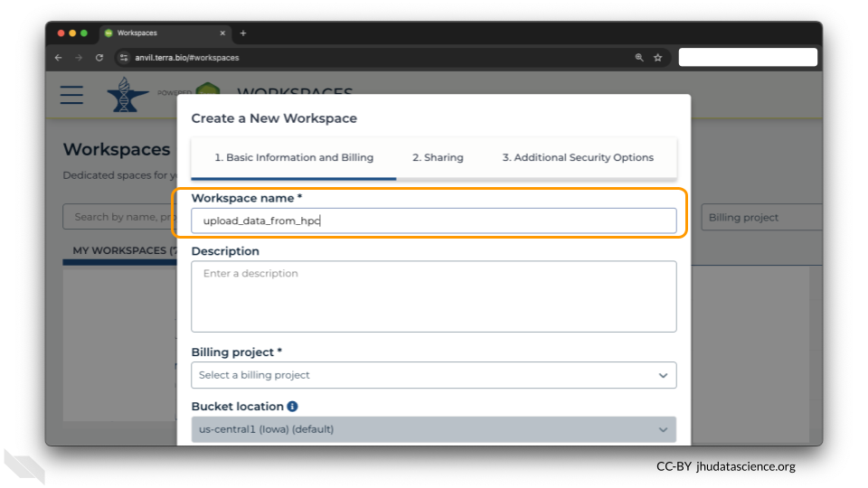Image resolution: width=868 pixels, height=488 pixels.
Task: Go back in browser history
Action: (x=58, y=58)
